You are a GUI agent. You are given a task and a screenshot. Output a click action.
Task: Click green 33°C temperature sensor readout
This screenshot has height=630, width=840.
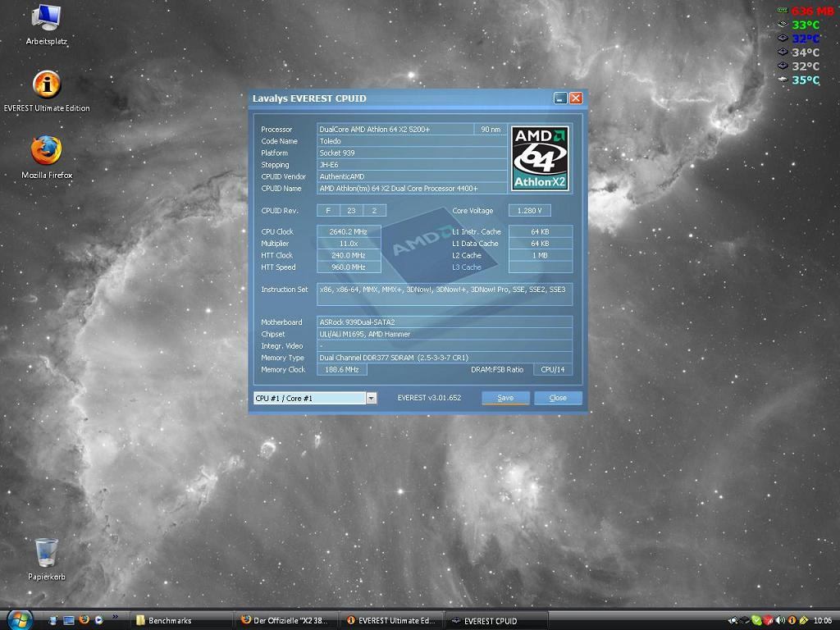799,25
